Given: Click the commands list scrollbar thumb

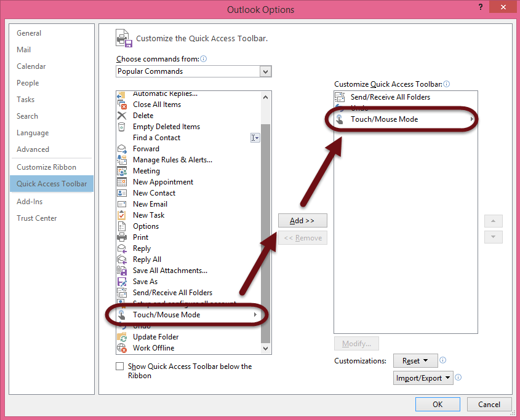Looking at the screenshot, I should tap(265, 234).
